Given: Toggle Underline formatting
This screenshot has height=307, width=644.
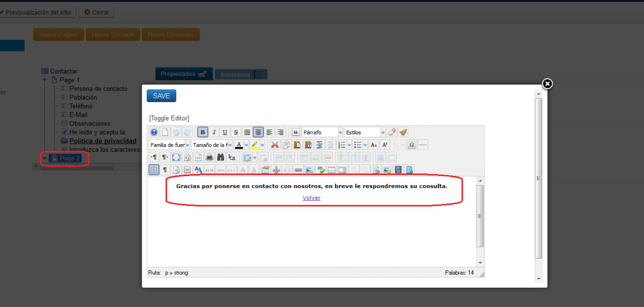Looking at the screenshot, I should click(225, 132).
